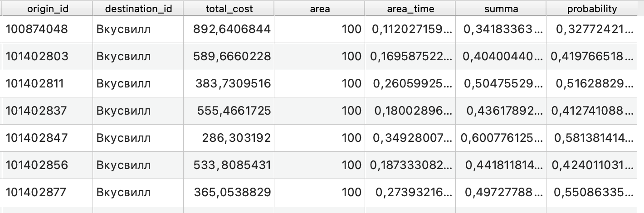Click Вкусвилл cell in row 101402877

click(138, 193)
